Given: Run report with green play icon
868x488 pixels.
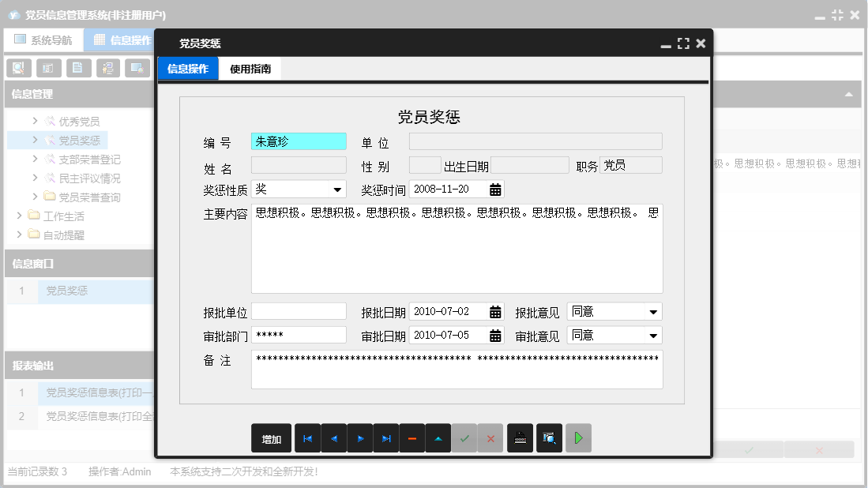Looking at the screenshot, I should 578,438.
